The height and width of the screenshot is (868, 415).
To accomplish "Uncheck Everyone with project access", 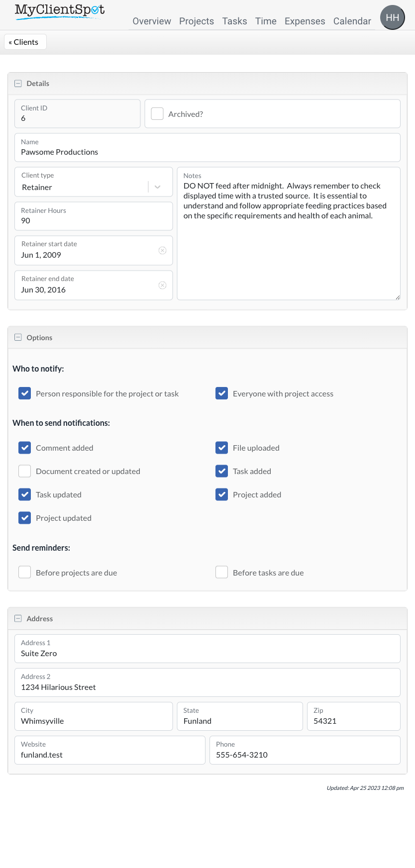I will [x=222, y=393].
